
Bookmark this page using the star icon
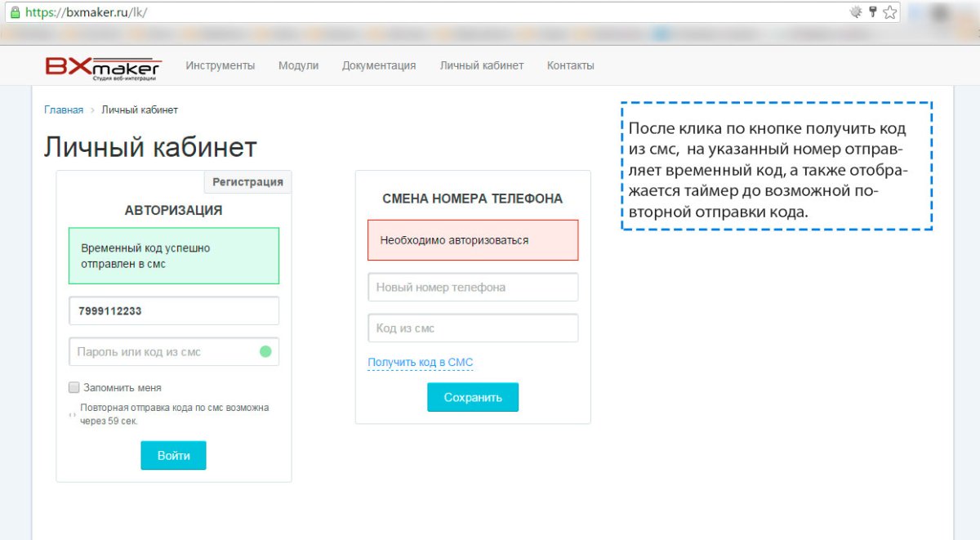pyautogui.click(x=890, y=11)
